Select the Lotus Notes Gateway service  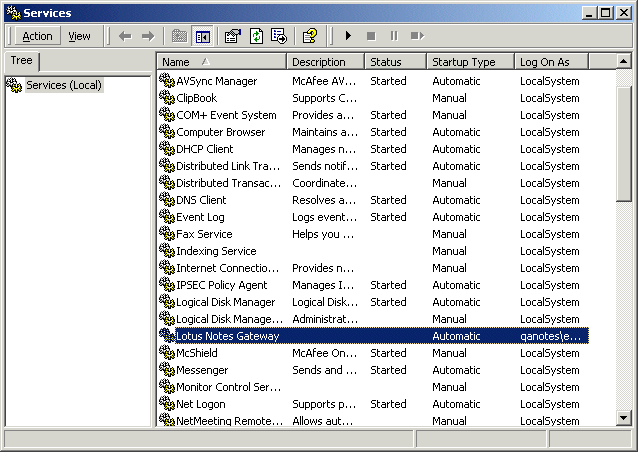tap(227, 336)
